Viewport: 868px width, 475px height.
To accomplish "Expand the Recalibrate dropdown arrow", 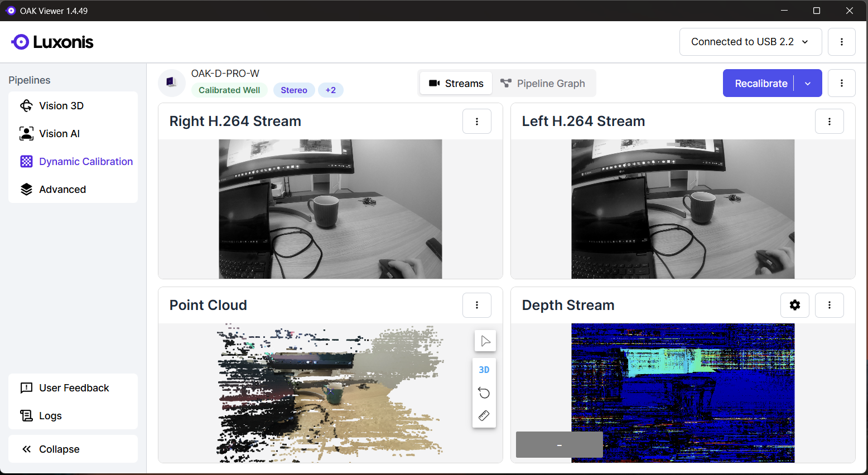I will [x=808, y=84].
